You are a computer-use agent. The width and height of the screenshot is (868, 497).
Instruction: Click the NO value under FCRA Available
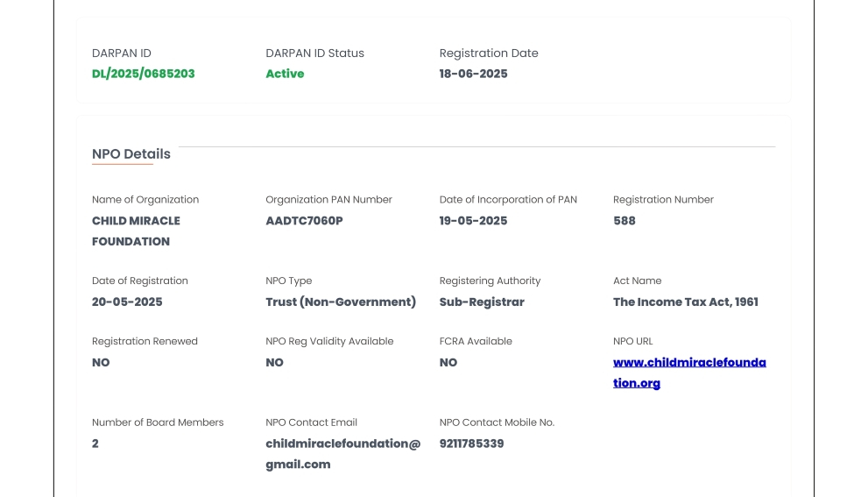[x=448, y=362]
